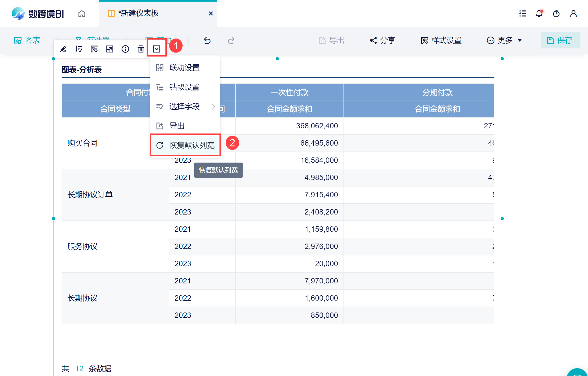Expand the 更多 dropdown menu
The height and width of the screenshot is (376, 588).
pyautogui.click(x=504, y=40)
